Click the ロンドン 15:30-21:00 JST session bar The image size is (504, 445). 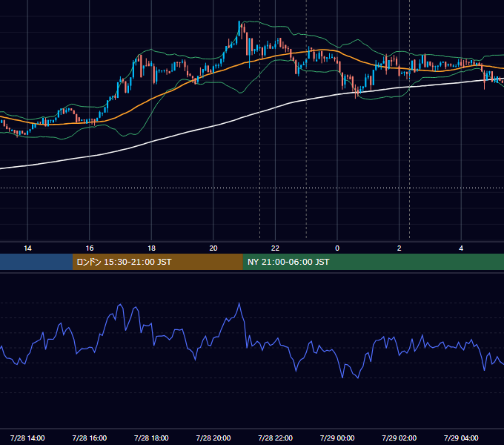pos(157,262)
